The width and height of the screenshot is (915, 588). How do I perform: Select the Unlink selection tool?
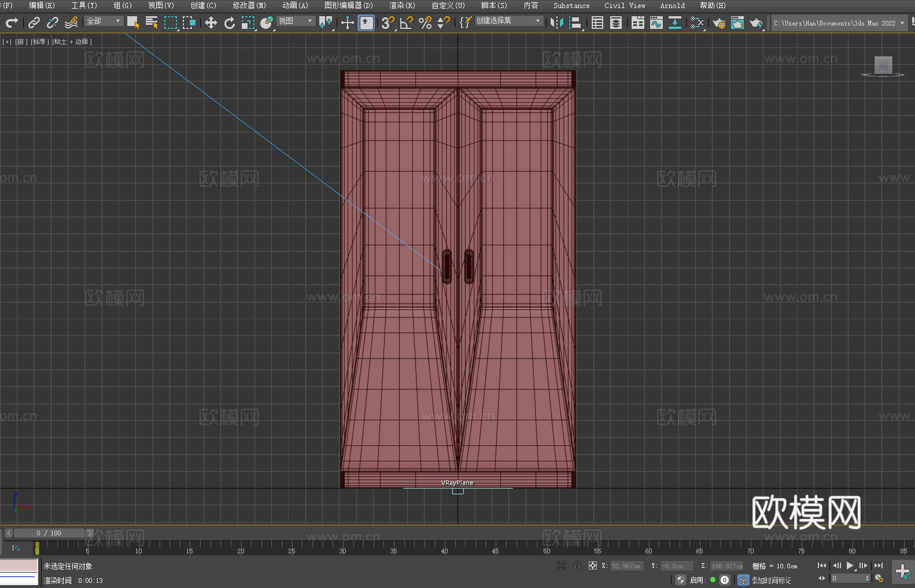[53, 23]
